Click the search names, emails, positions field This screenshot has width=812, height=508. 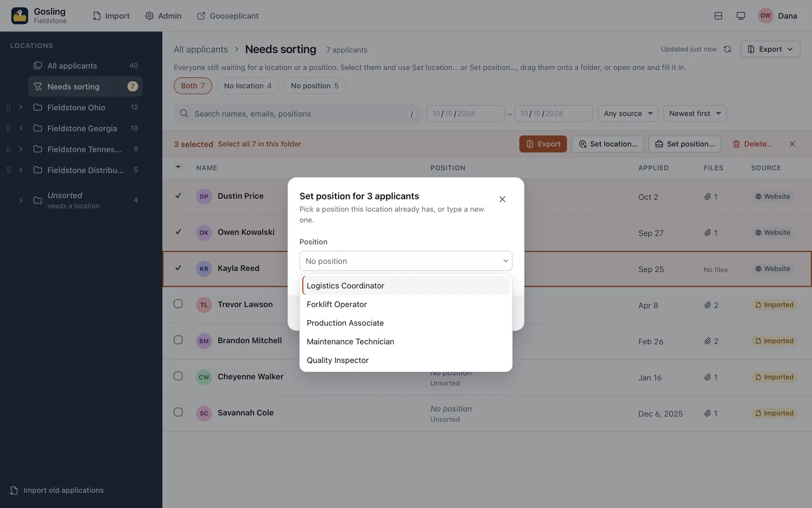pos(297,114)
